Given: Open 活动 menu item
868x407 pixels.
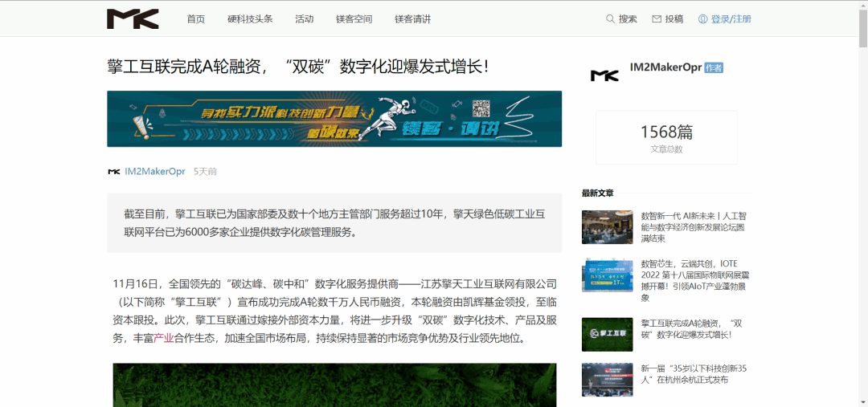Looking at the screenshot, I should coord(305,18).
